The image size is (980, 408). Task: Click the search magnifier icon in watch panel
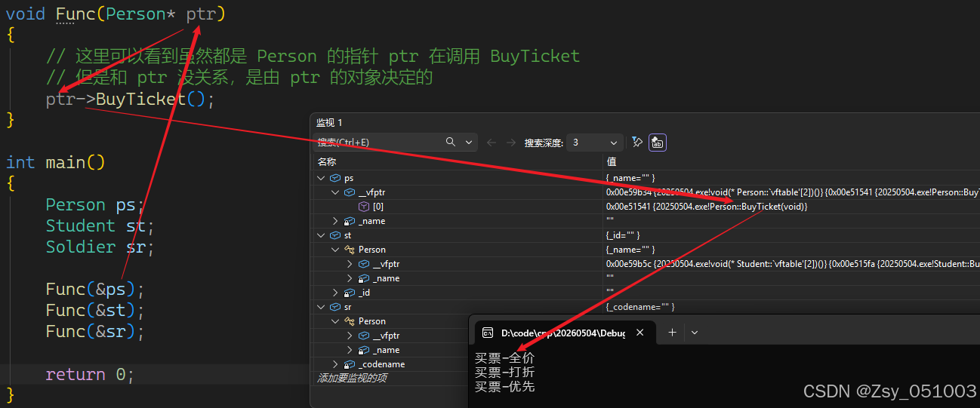coord(451,142)
